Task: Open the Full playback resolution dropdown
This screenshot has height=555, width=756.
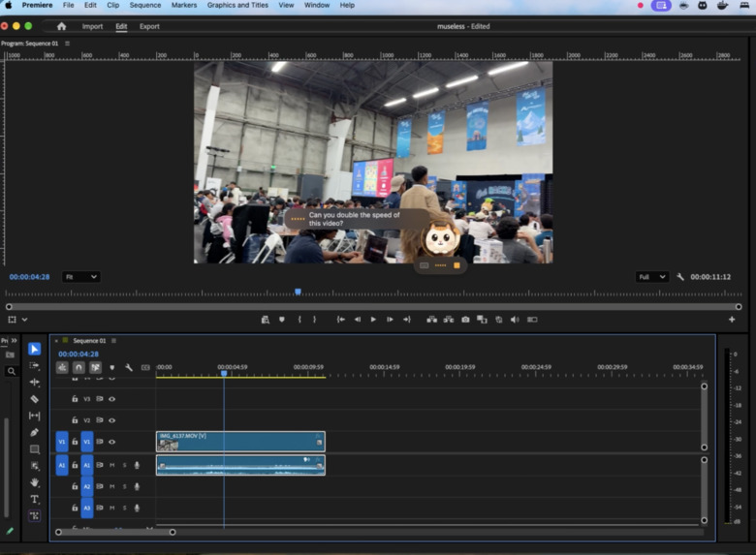Action: click(x=652, y=277)
